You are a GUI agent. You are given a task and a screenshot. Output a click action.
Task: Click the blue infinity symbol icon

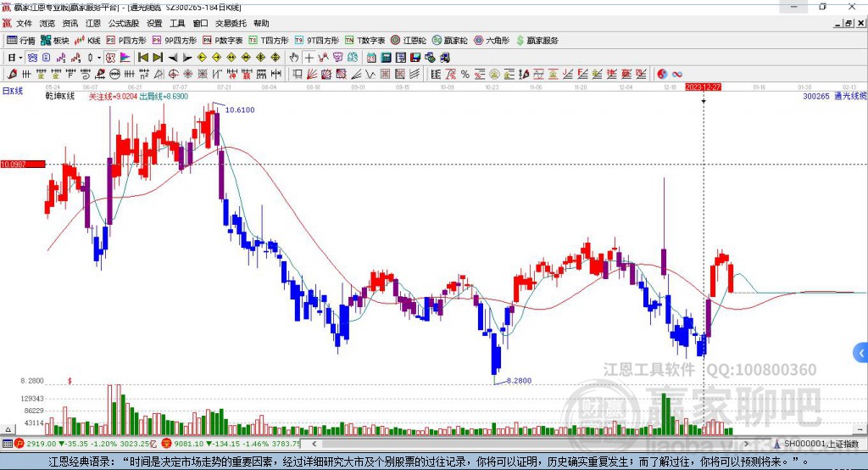(x=676, y=74)
